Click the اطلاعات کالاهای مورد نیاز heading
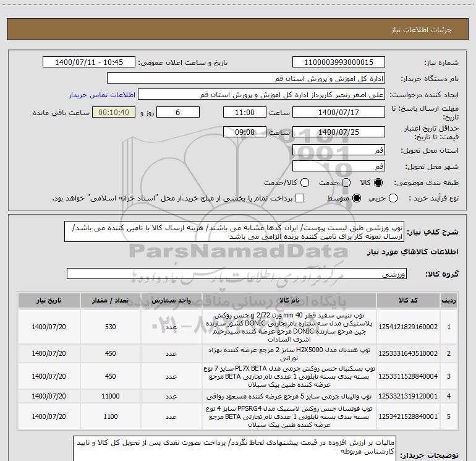This screenshot has width=476, height=461. [x=412, y=252]
